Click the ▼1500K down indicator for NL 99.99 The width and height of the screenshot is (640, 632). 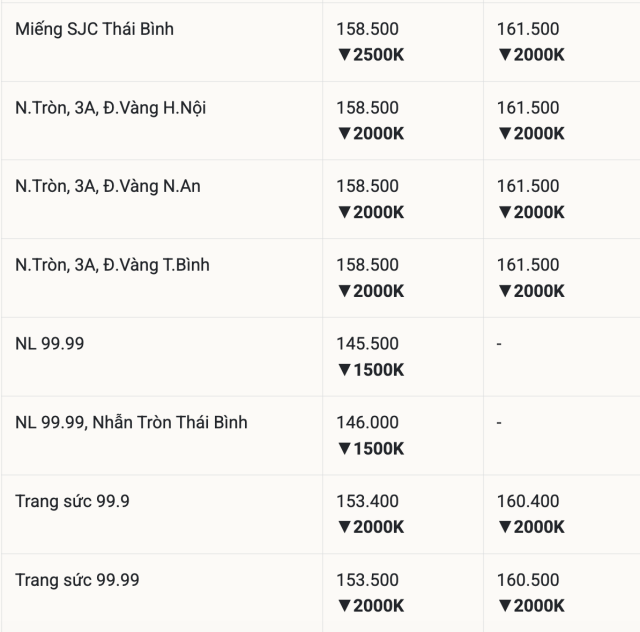coord(371,370)
